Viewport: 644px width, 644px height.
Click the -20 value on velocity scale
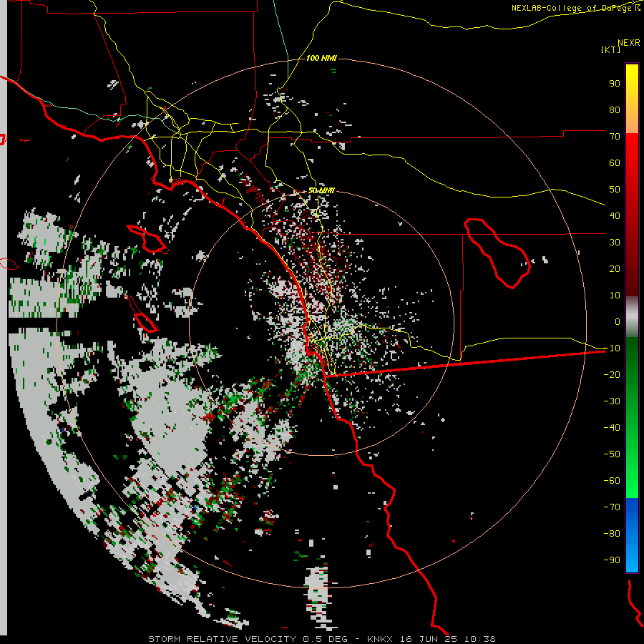pyautogui.click(x=612, y=375)
